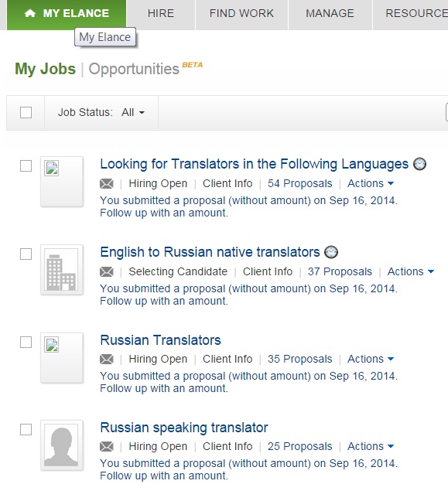Open silhouette avatar of Russian speaking translator client
Image resolution: width=448 pixels, height=491 pixels.
tap(62, 445)
